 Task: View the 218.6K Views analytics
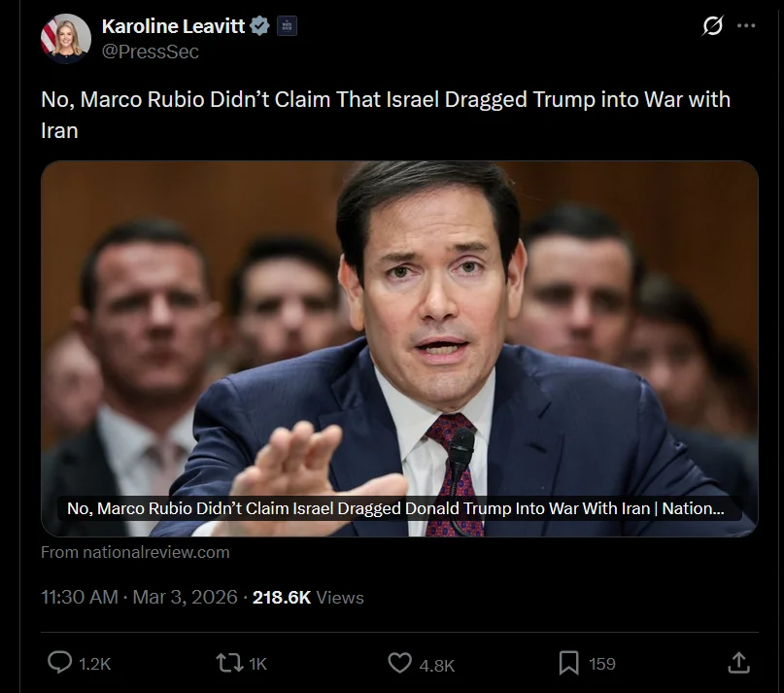click(x=307, y=597)
